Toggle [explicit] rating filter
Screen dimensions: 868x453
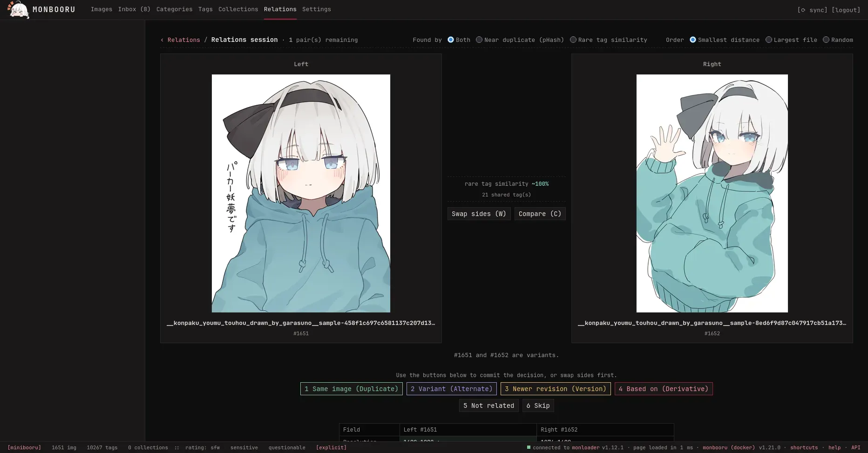(331, 448)
